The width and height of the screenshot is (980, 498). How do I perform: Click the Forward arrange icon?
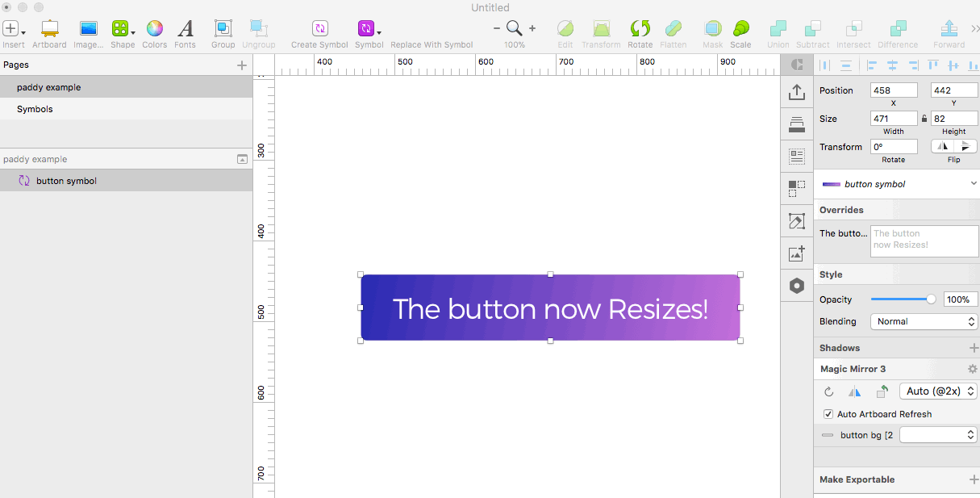949,29
